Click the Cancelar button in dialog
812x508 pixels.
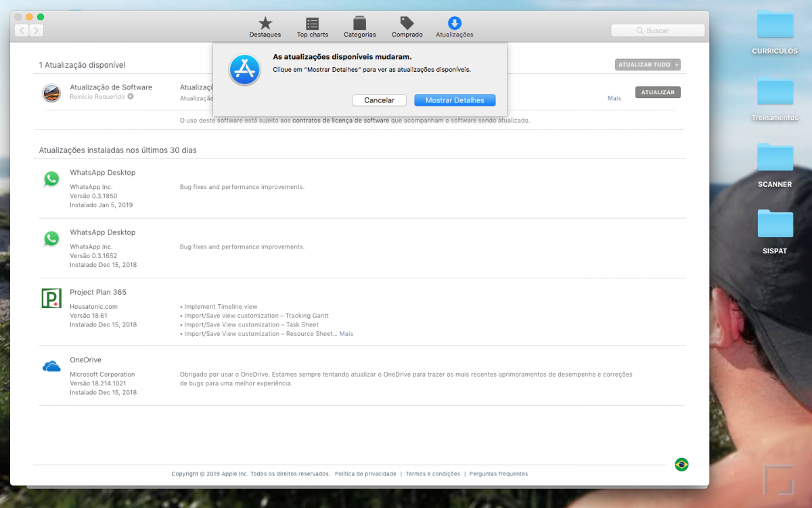(x=379, y=100)
